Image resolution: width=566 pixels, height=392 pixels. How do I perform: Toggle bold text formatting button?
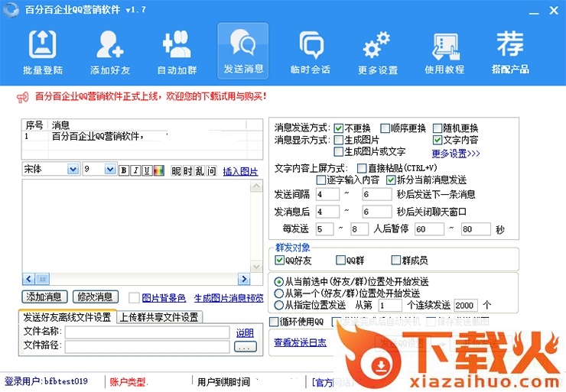(x=124, y=170)
